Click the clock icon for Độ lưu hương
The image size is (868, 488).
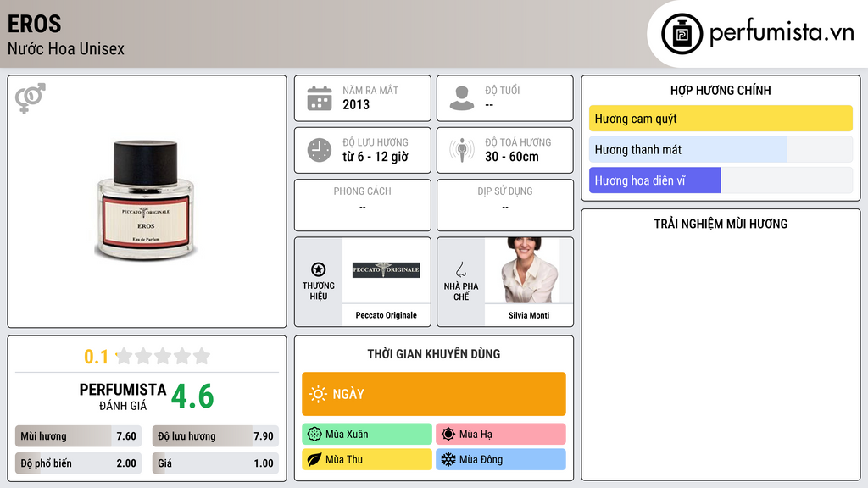320,150
